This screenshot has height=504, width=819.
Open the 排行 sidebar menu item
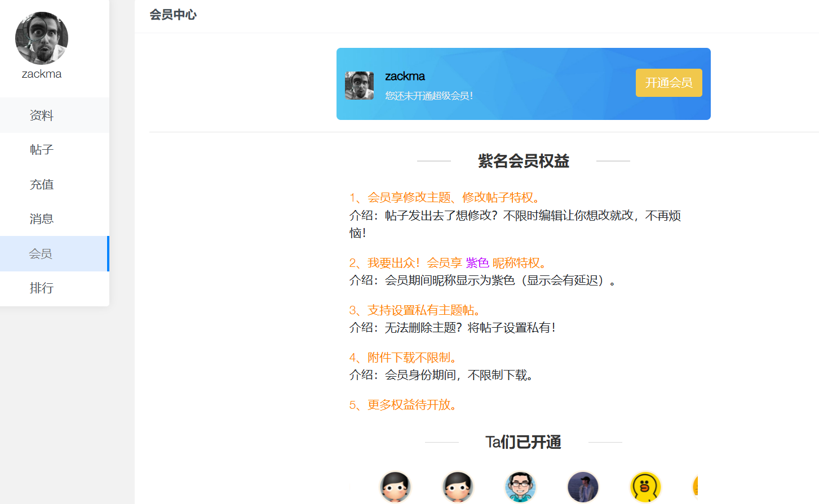(55, 288)
